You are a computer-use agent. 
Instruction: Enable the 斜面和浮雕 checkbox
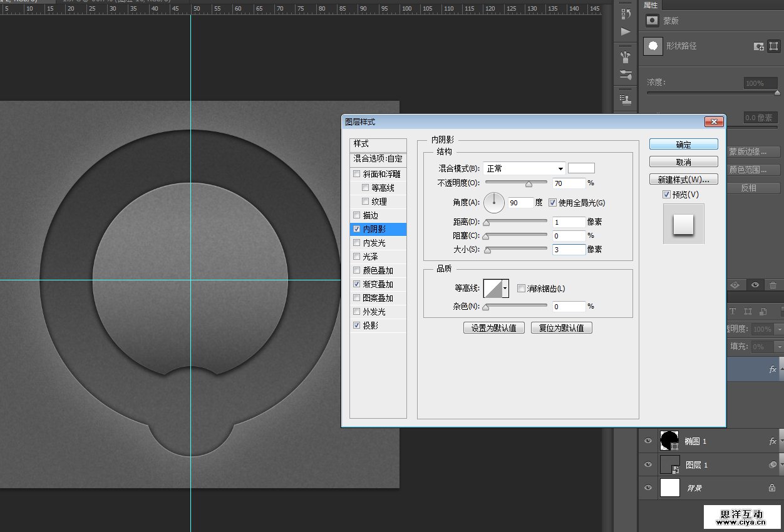point(357,174)
